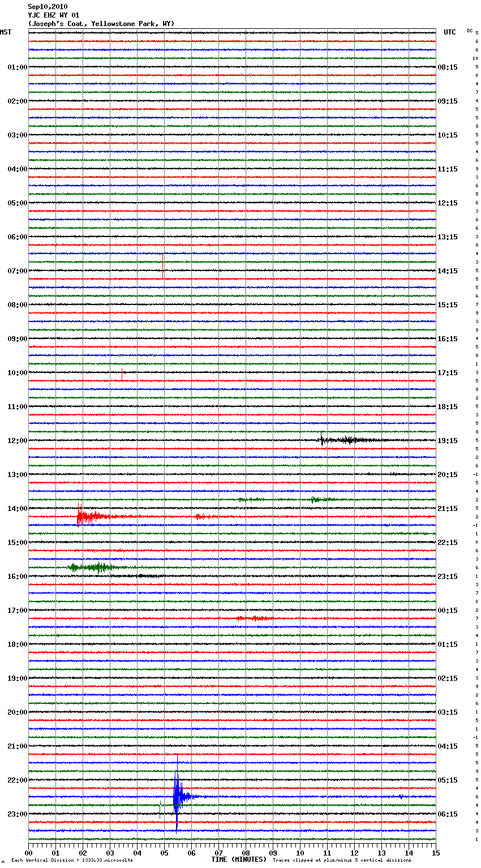
Task: Select the 02:00 MST time label
Action: 18,101
